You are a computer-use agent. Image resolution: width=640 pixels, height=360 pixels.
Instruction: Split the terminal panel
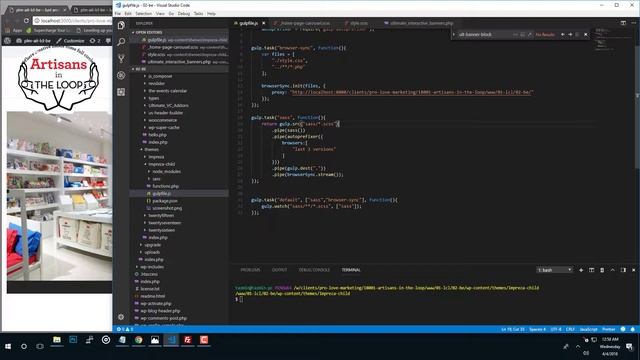click(x=591, y=270)
